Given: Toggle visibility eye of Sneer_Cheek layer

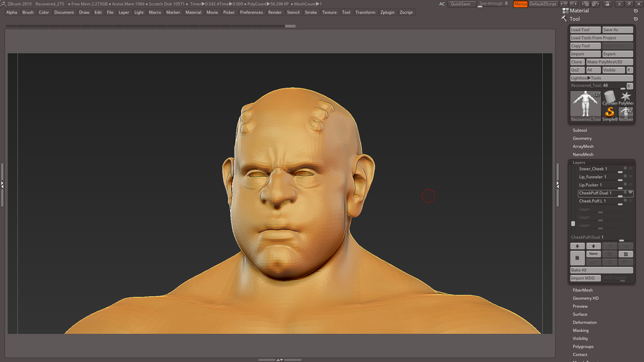Looking at the screenshot, I should [x=631, y=169].
